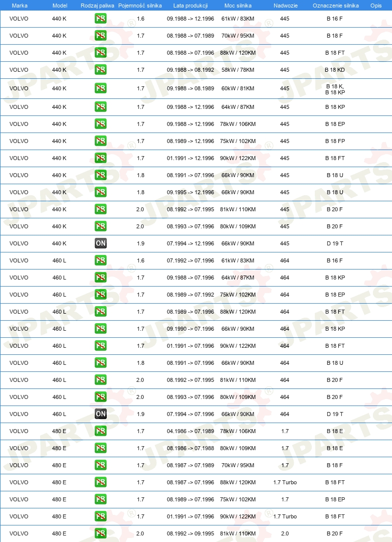The image size is (392, 542).
Task: Click the Nadwozie column header
Action: click(286, 6)
